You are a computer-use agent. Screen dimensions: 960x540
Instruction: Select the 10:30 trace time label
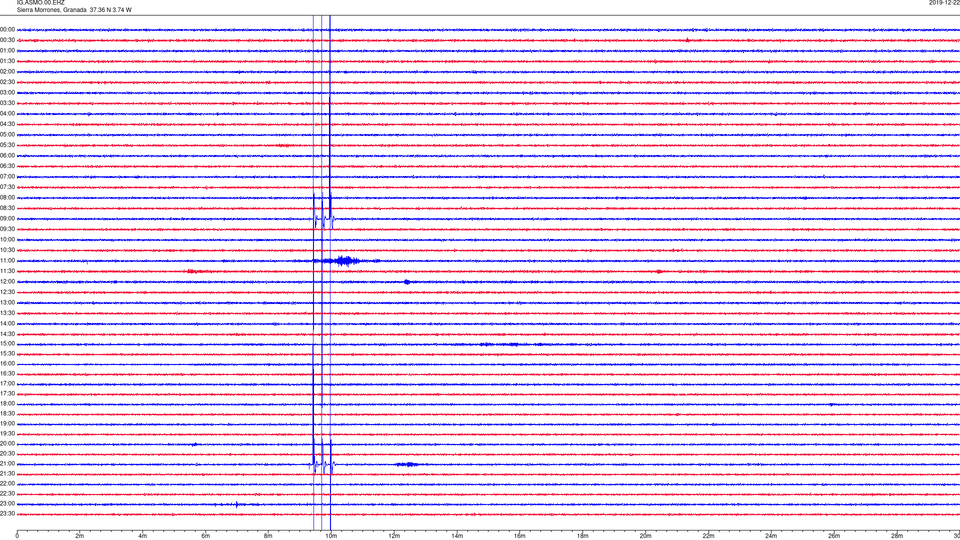pos(7,250)
